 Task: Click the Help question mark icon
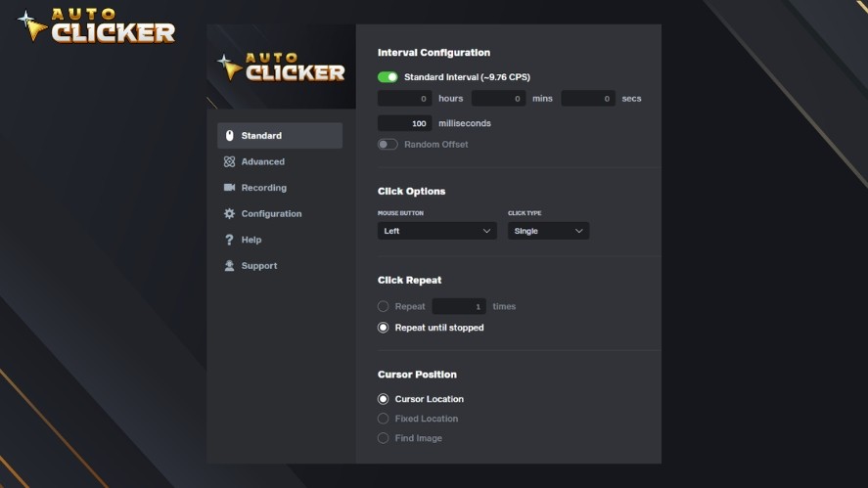point(229,240)
